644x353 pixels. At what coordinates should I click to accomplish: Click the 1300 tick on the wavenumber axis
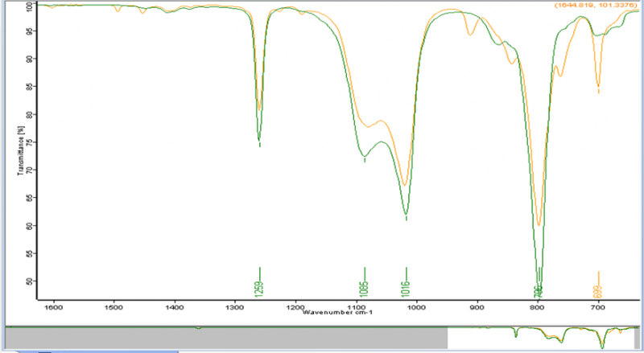(x=235, y=307)
